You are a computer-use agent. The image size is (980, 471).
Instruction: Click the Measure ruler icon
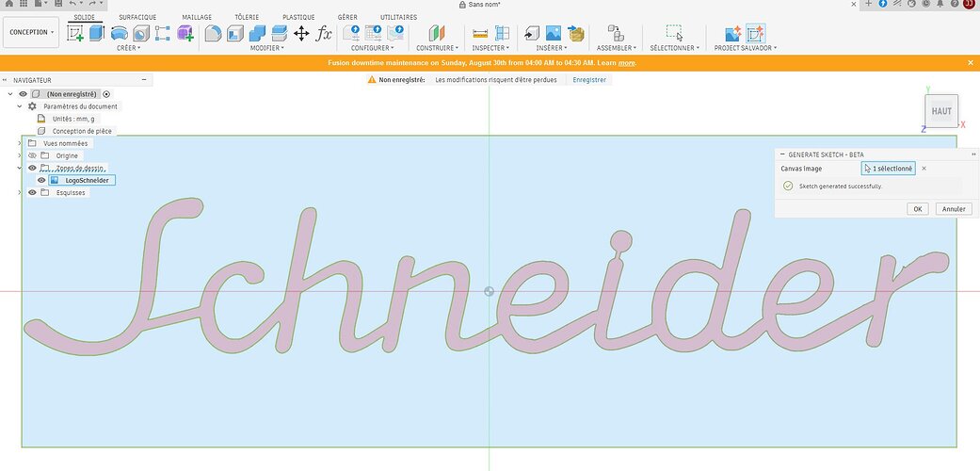(x=480, y=33)
